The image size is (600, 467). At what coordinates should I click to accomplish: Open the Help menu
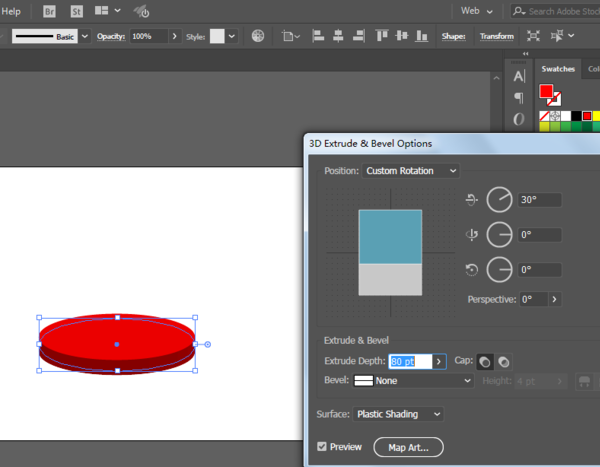click(11, 11)
